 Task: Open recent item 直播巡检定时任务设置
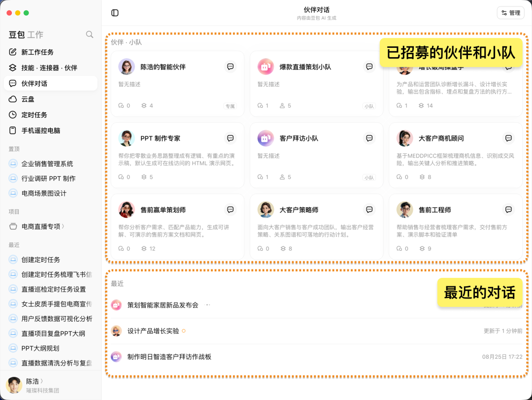pos(51,289)
